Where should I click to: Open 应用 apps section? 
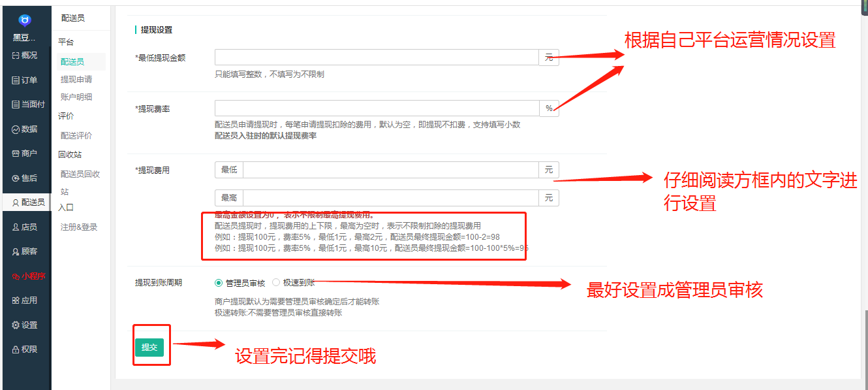(25, 301)
